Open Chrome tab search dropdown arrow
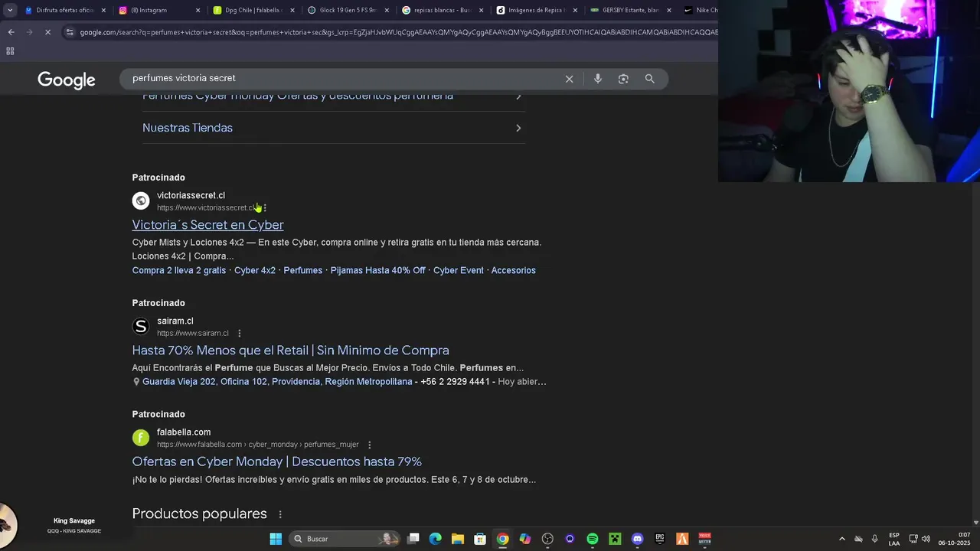980x551 pixels. coord(10,10)
